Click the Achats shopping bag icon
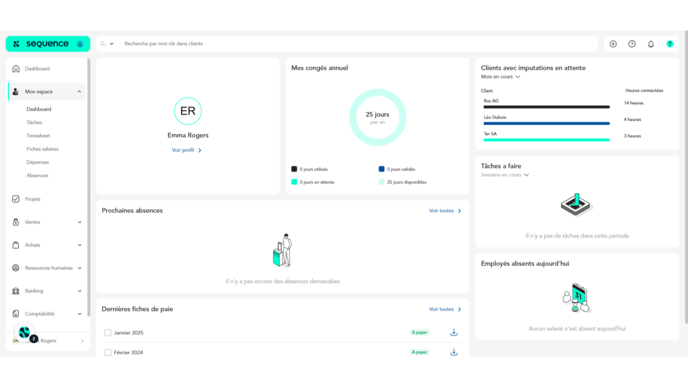This screenshot has width=688, height=387. point(16,245)
